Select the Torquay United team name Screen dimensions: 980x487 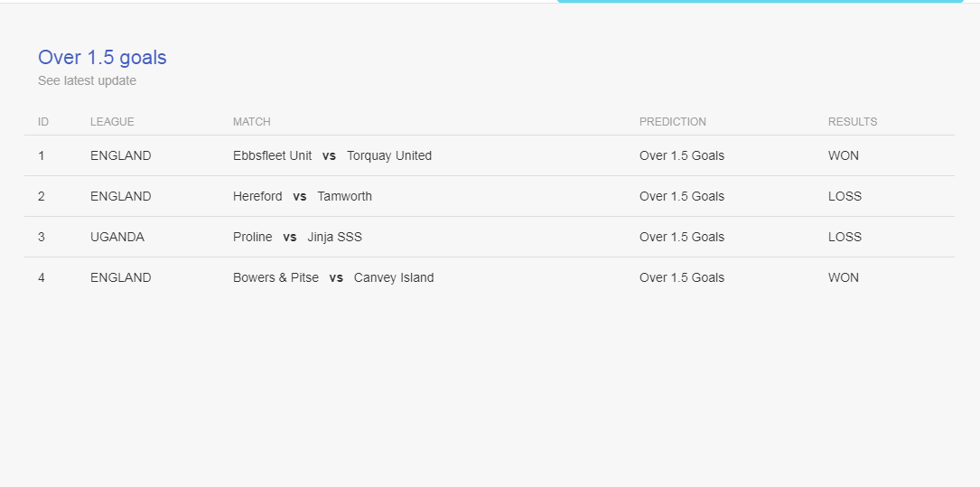[389, 155]
